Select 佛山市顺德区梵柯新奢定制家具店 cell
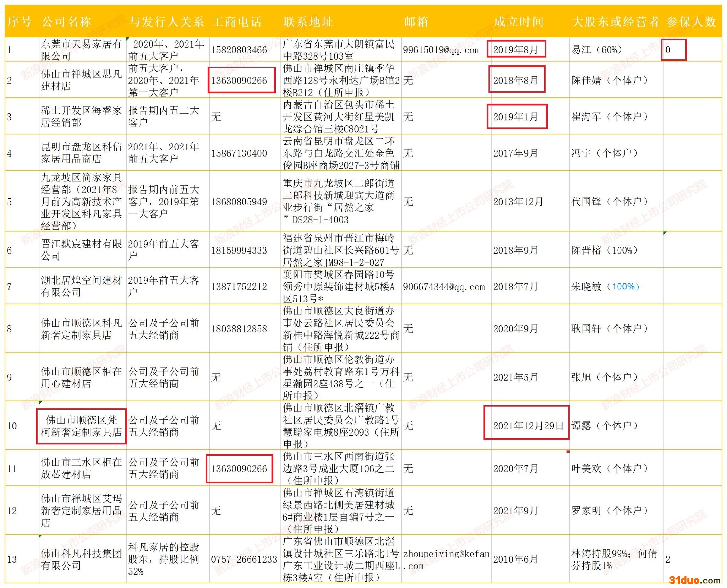This screenshot has height=588, width=727. coord(82,426)
